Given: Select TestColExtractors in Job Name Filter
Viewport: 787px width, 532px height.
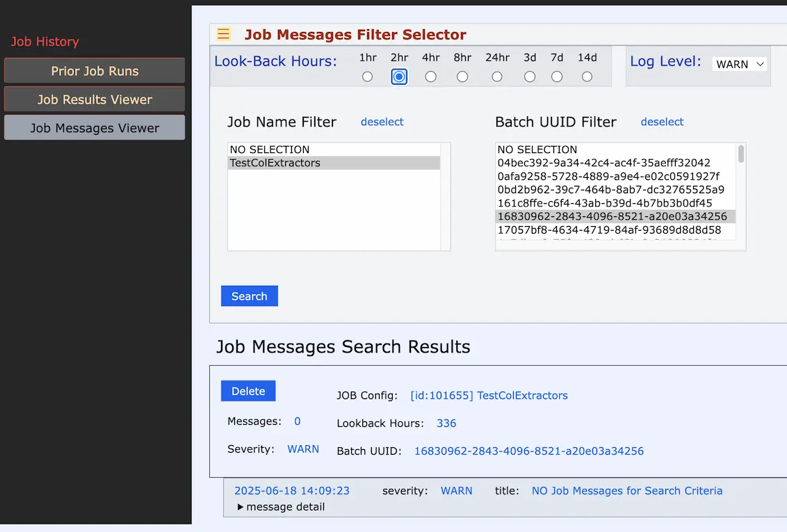Looking at the screenshot, I should pyautogui.click(x=334, y=163).
